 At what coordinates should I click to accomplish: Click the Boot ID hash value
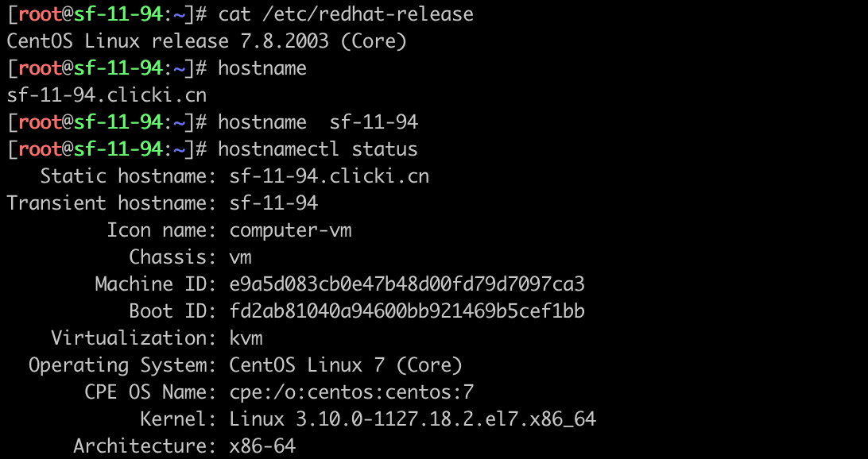(408, 311)
